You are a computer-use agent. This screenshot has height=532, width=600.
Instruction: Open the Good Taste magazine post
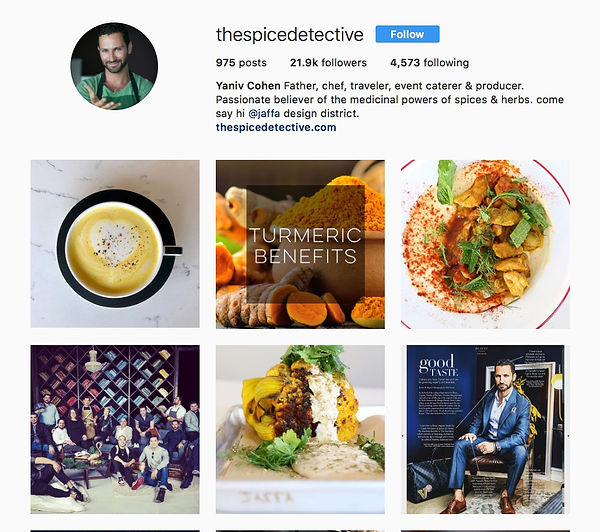(x=485, y=429)
